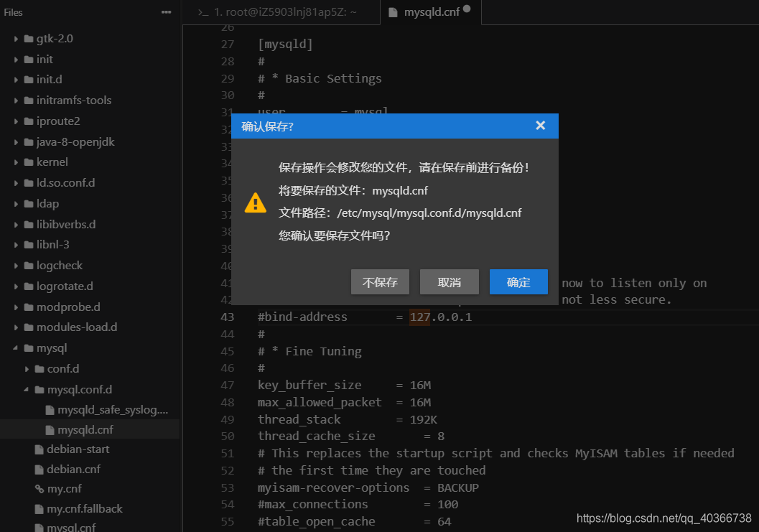The height and width of the screenshot is (532, 759).
Task: Click the debian-start file icon
Action: pyautogui.click(x=39, y=449)
